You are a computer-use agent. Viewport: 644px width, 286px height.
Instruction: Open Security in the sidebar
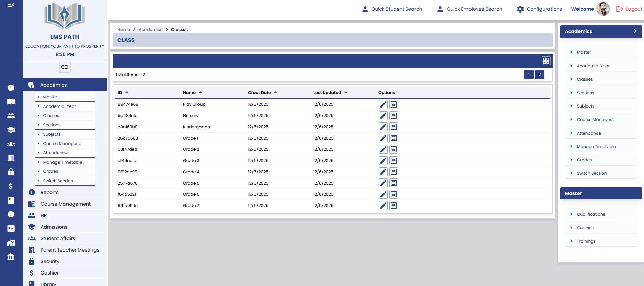(65, 261)
